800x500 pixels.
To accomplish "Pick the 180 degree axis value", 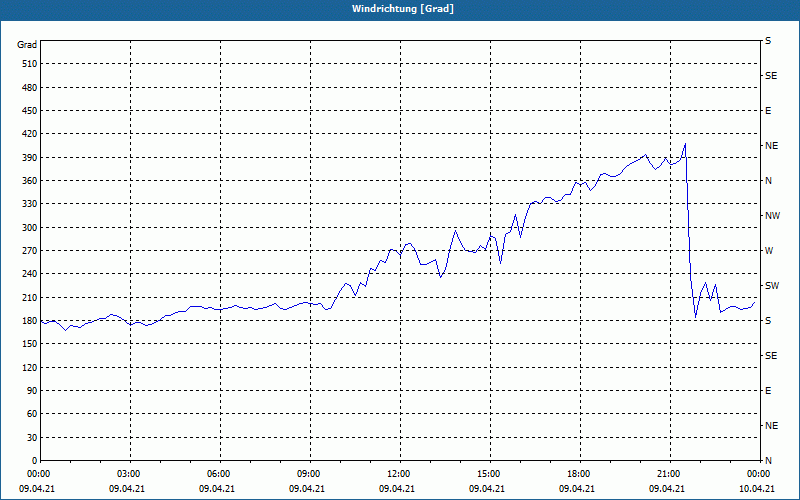I will [x=30, y=321].
